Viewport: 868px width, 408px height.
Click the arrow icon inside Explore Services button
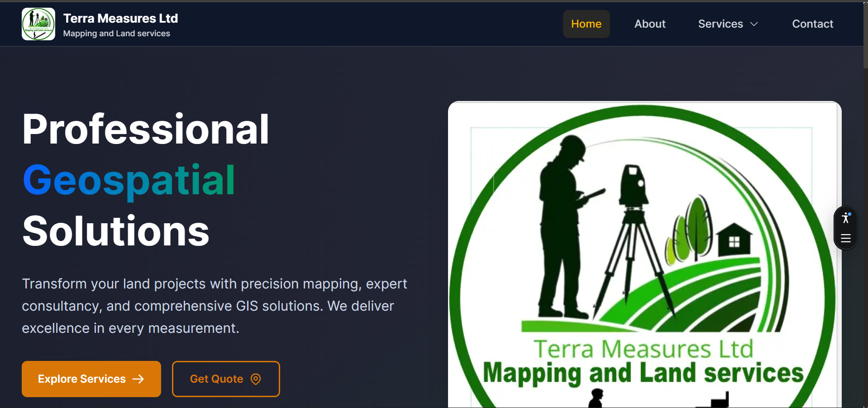pyautogui.click(x=138, y=379)
